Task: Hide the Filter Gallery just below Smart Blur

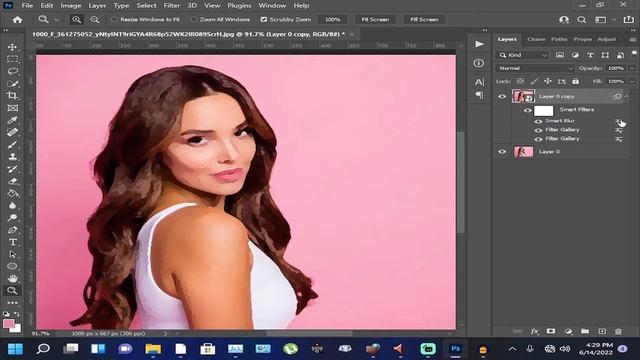Action: point(538,130)
